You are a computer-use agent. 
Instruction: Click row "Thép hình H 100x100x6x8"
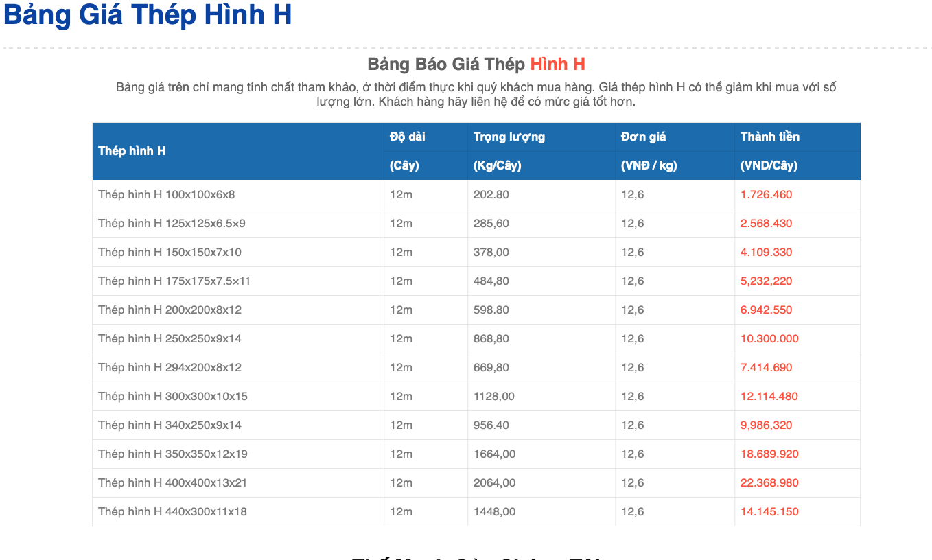click(476, 195)
